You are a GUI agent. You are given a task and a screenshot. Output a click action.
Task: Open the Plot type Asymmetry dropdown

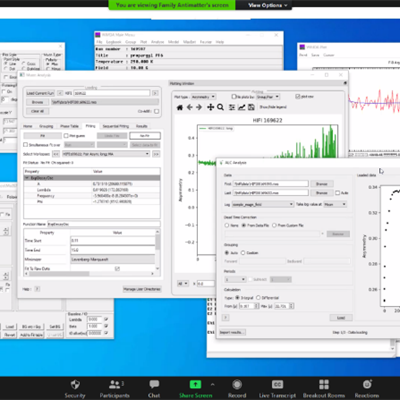203,97
